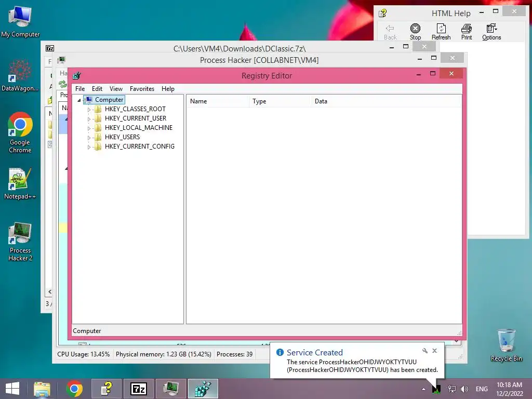This screenshot has height=399, width=532.
Task: Click the 7-Zip window title icon
Action: pos(50,48)
